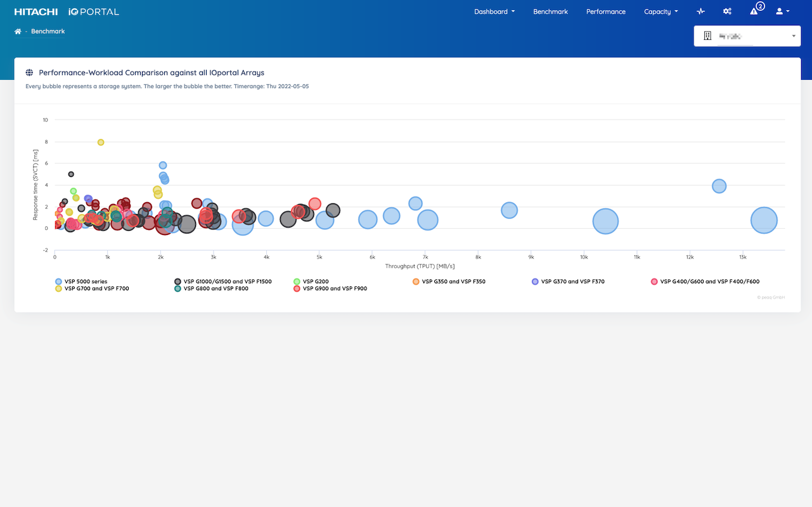Open the settings gears icon
Image resolution: width=812 pixels, height=507 pixels.
coord(727,12)
